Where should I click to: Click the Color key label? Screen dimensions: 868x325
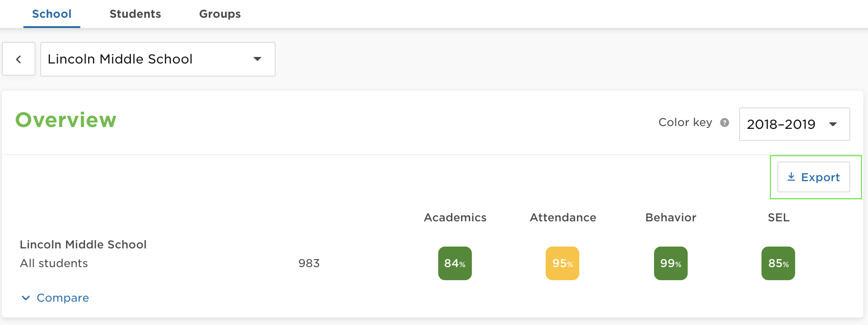click(685, 122)
